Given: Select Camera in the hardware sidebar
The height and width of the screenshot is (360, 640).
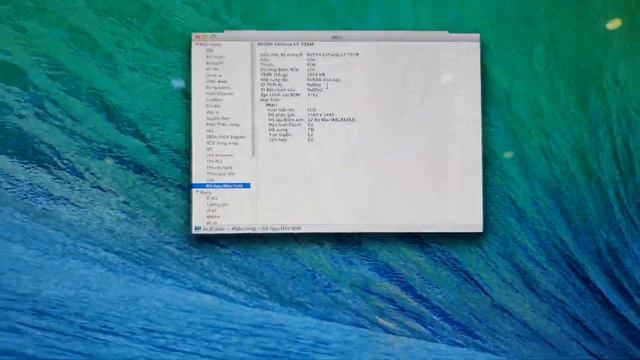Looking at the screenshot, I should click(213, 75).
